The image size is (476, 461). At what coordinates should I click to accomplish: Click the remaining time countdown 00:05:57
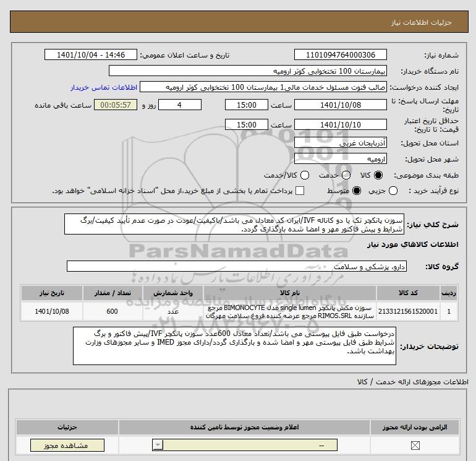tap(116, 105)
